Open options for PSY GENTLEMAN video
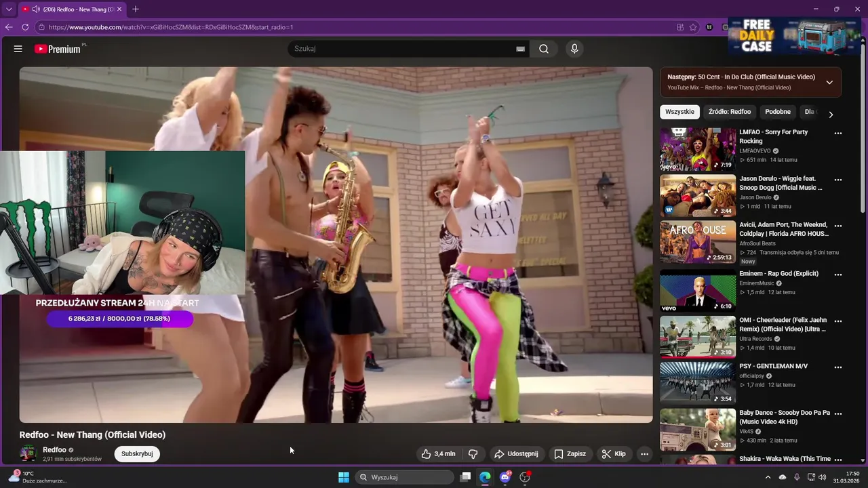This screenshot has height=488, width=868. pos(838,367)
